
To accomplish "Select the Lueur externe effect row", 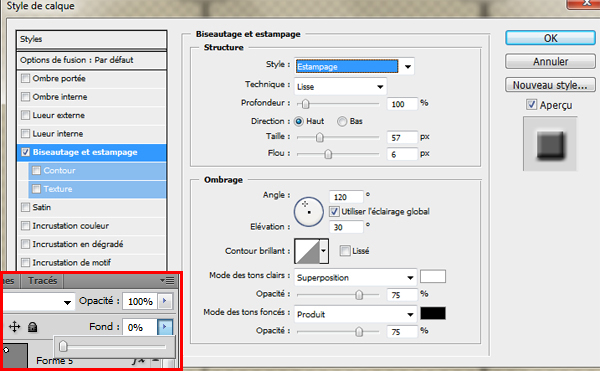I will point(92,115).
